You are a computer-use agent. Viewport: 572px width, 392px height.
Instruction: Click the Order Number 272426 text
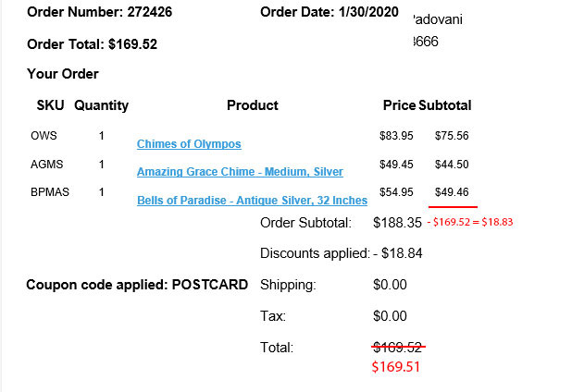tap(99, 13)
